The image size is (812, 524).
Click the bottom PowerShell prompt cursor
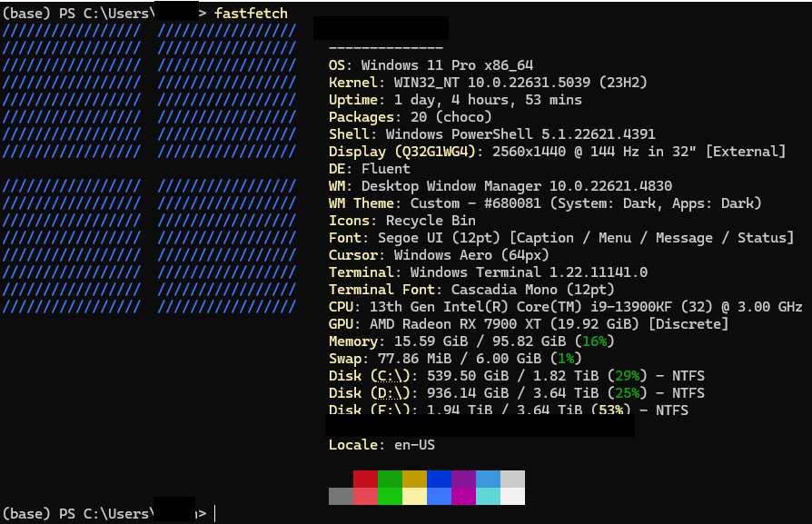pos(214,514)
